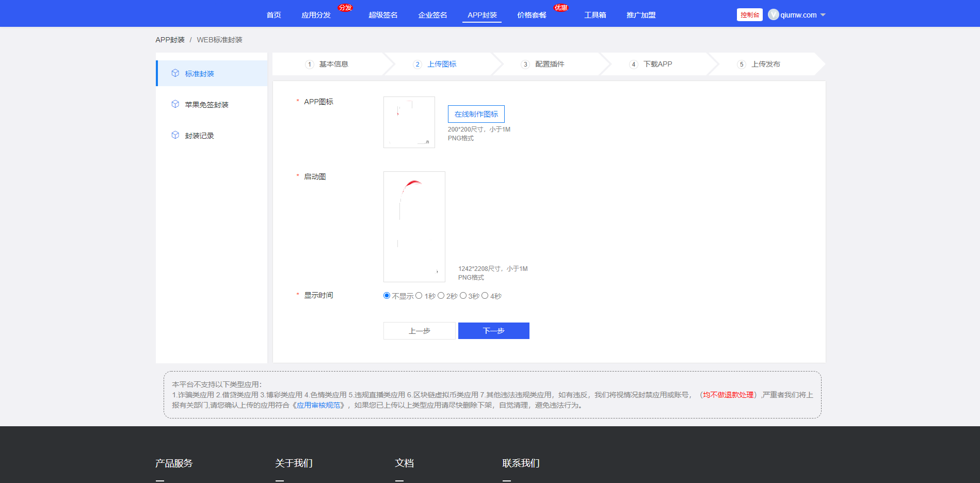Click step 2 number circle for 上传图标
Image resolution: width=980 pixels, height=483 pixels.
pos(417,65)
